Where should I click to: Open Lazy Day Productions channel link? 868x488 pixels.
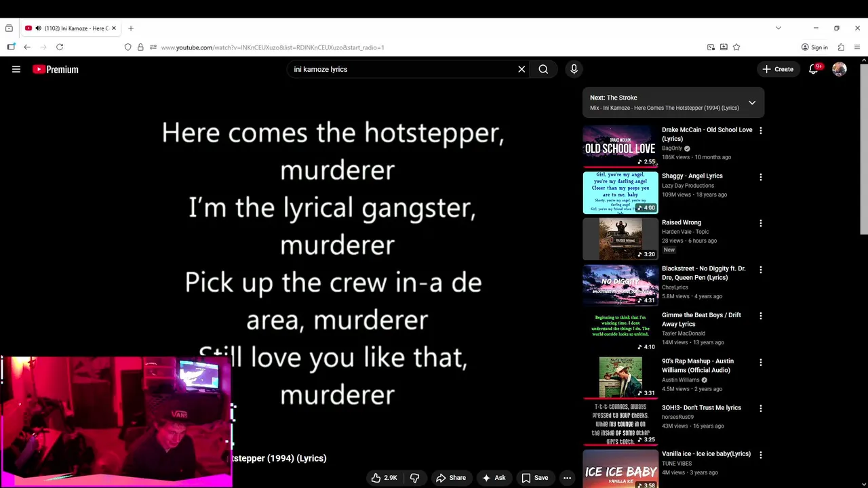tap(688, 186)
